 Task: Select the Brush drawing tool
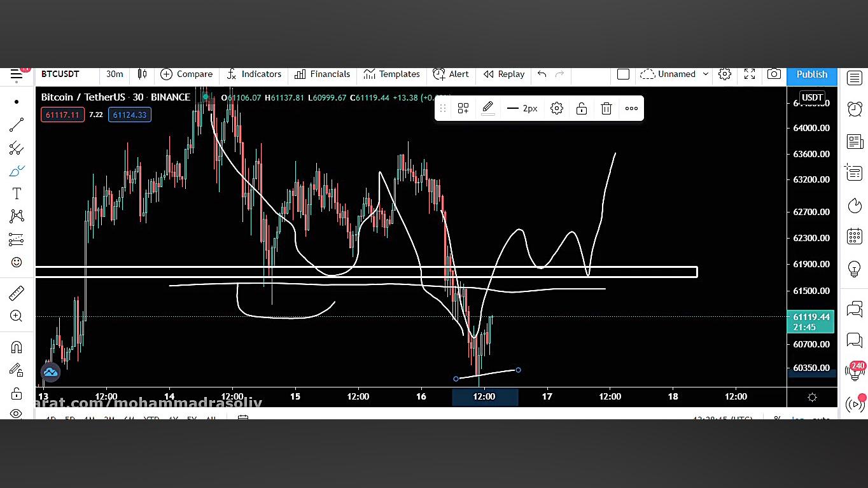[17, 171]
